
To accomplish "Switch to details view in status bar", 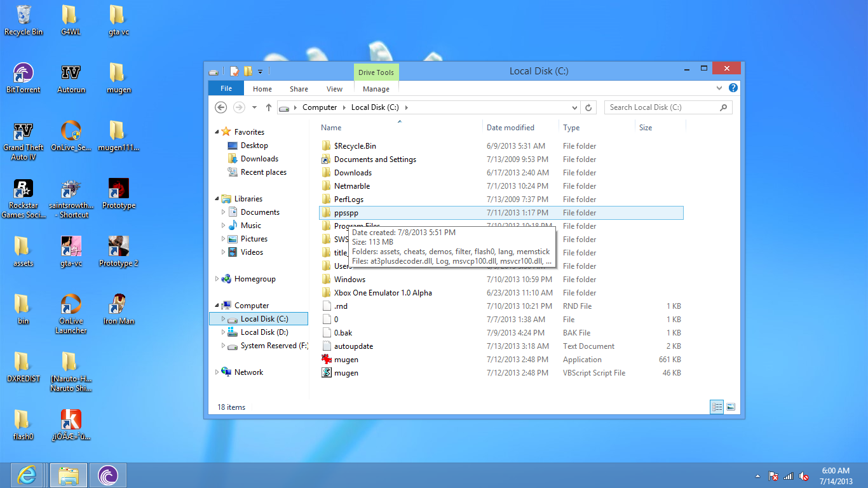I will pyautogui.click(x=717, y=407).
